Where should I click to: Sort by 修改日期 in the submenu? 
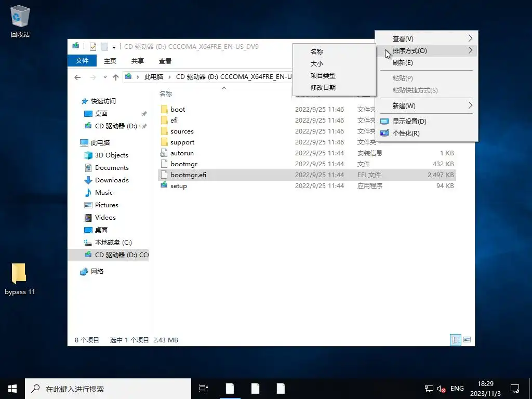pyautogui.click(x=334, y=87)
